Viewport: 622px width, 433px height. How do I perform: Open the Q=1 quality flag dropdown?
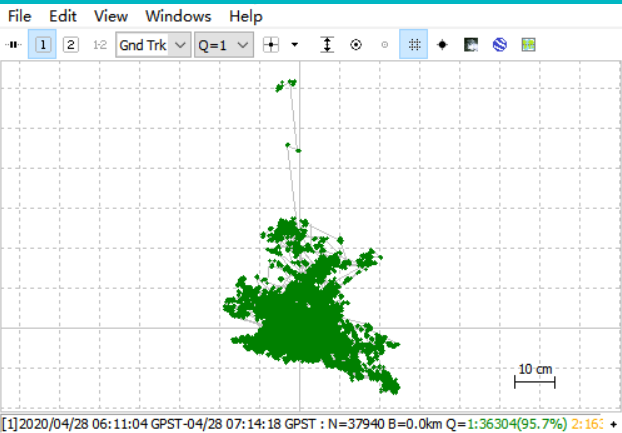[224, 45]
